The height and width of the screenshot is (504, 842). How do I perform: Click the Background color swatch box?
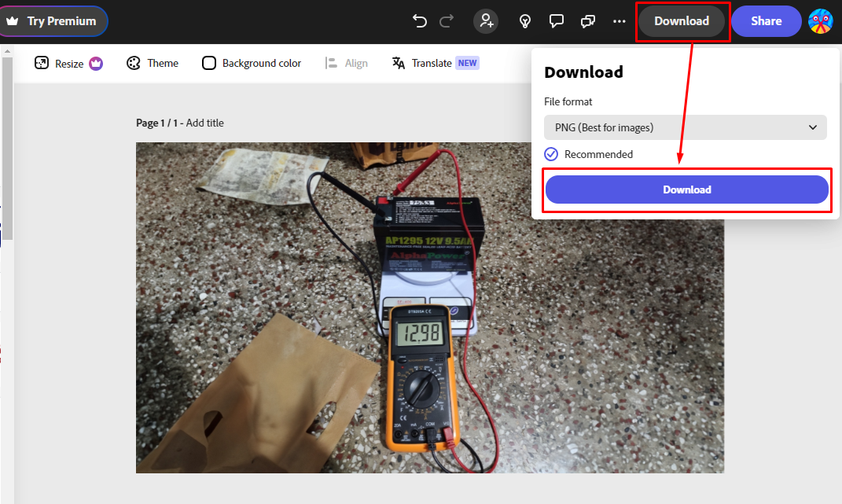[209, 63]
